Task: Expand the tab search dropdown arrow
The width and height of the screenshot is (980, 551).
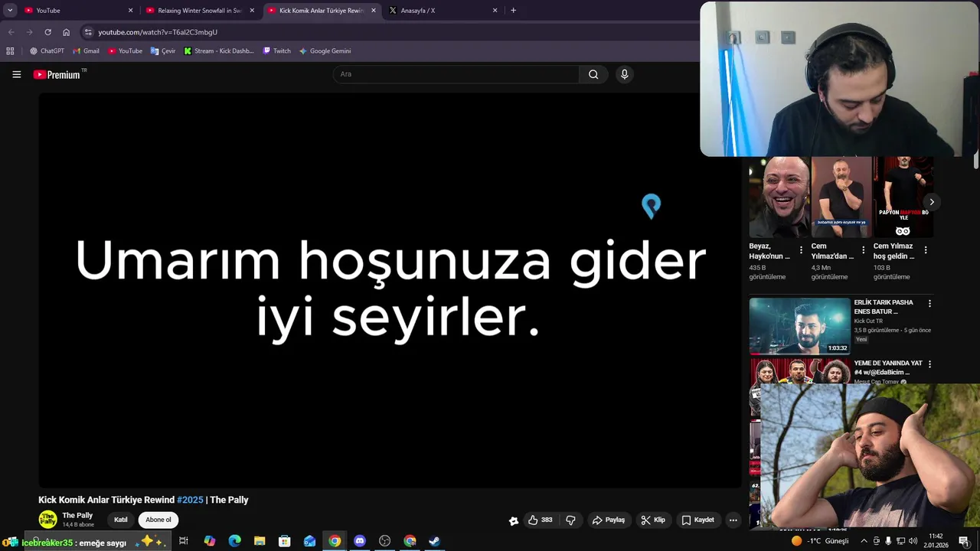Action: pyautogui.click(x=10, y=11)
